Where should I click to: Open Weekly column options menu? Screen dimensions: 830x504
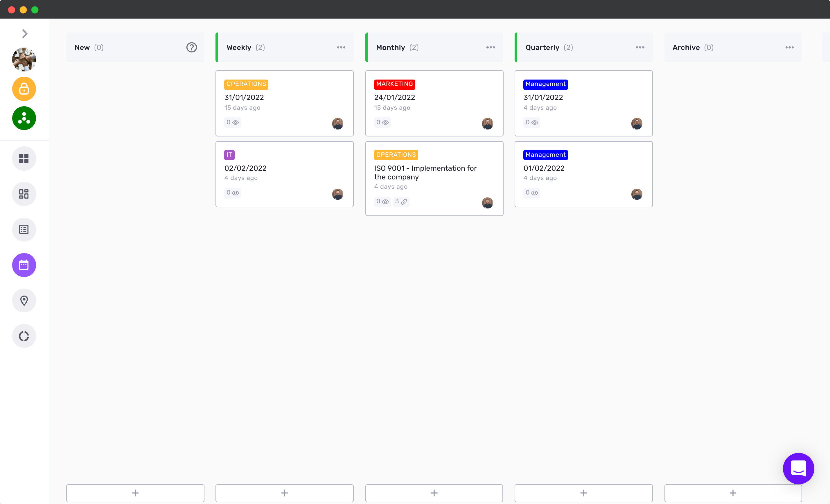(x=341, y=48)
